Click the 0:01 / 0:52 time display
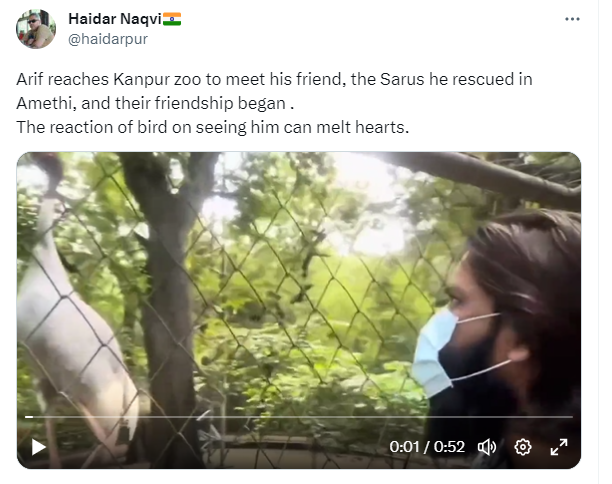 point(427,447)
